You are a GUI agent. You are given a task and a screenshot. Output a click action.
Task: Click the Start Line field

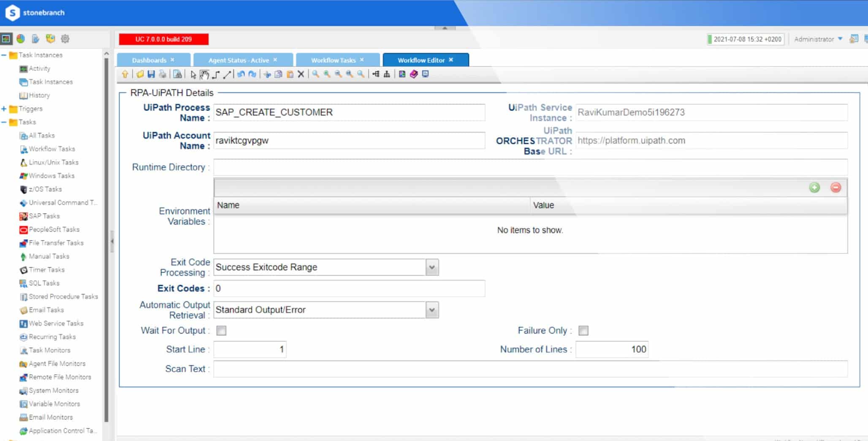[250, 349]
